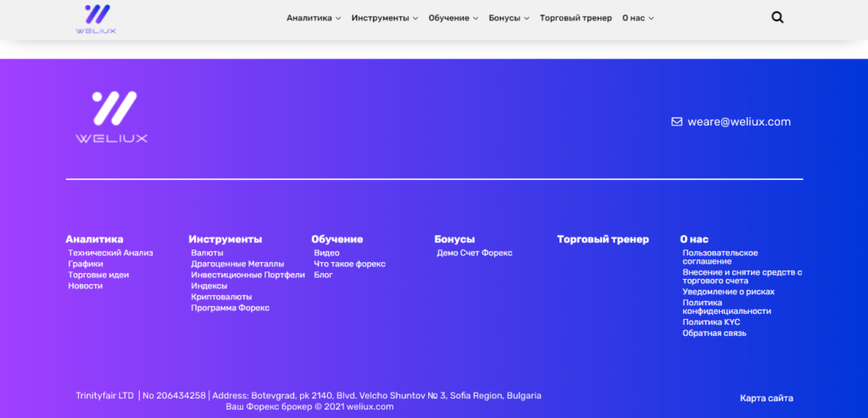Open Карта сайта link at bottom right
The image size is (868, 418).
point(766,398)
